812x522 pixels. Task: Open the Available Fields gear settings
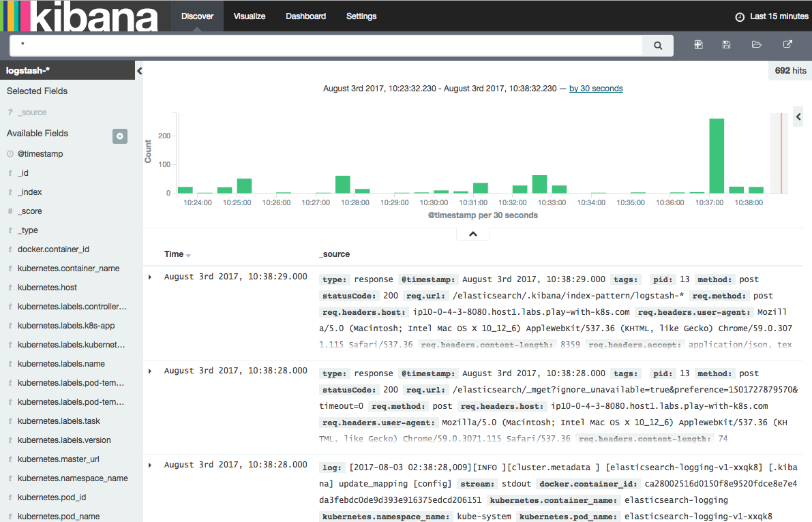pyautogui.click(x=120, y=136)
